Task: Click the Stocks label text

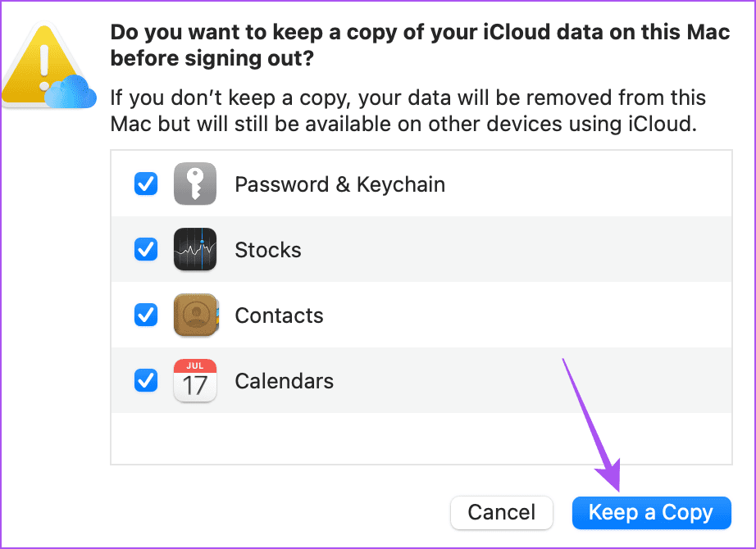Action: [268, 250]
